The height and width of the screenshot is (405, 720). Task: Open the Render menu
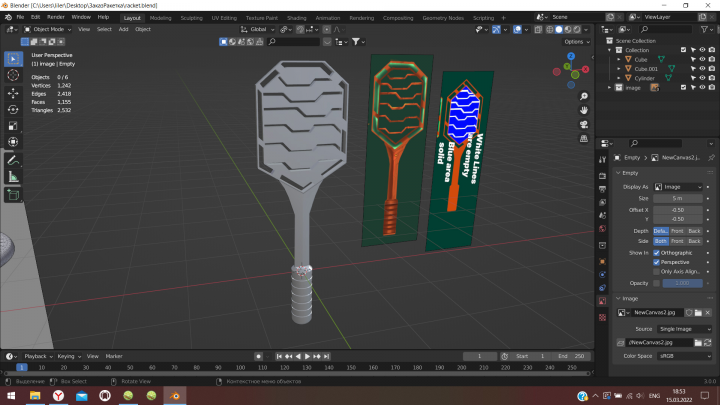click(x=56, y=17)
